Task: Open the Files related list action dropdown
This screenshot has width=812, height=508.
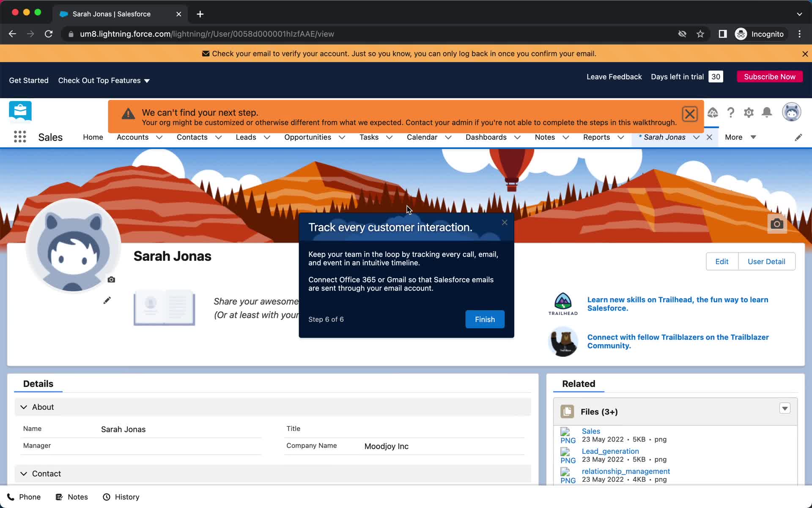Action: coord(785,409)
